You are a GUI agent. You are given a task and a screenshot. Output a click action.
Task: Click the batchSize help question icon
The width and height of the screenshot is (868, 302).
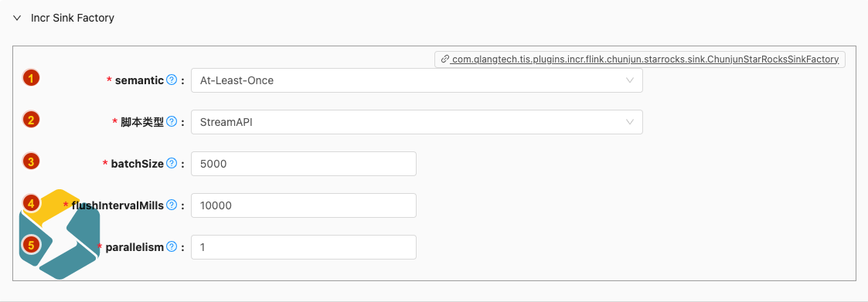[172, 163]
